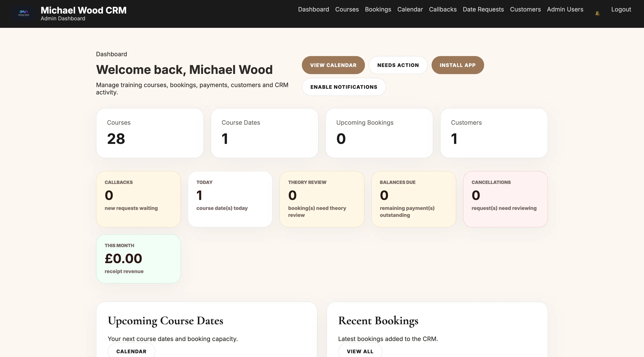Click the 'Admin Dashboard' subtitle text
This screenshot has height=357, width=644.
pos(63,18)
